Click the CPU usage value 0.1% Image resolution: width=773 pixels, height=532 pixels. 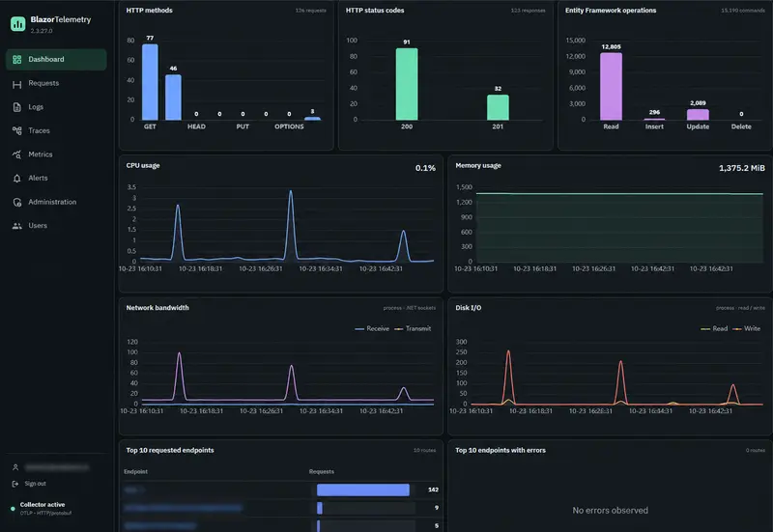425,168
